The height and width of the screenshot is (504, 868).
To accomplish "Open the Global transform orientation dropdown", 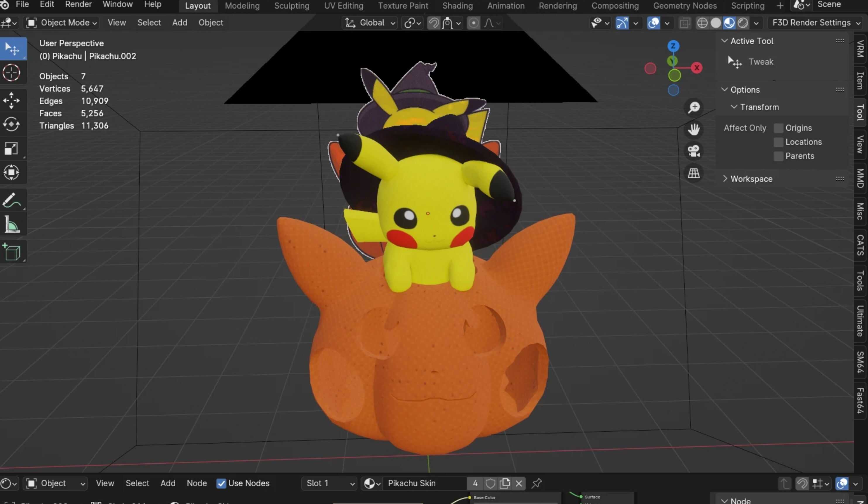I will coord(369,23).
